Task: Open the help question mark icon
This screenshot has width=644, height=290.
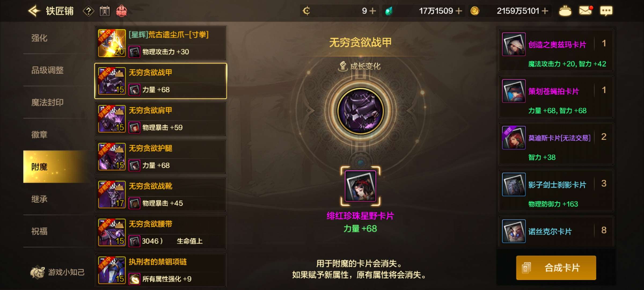Action: (x=88, y=11)
